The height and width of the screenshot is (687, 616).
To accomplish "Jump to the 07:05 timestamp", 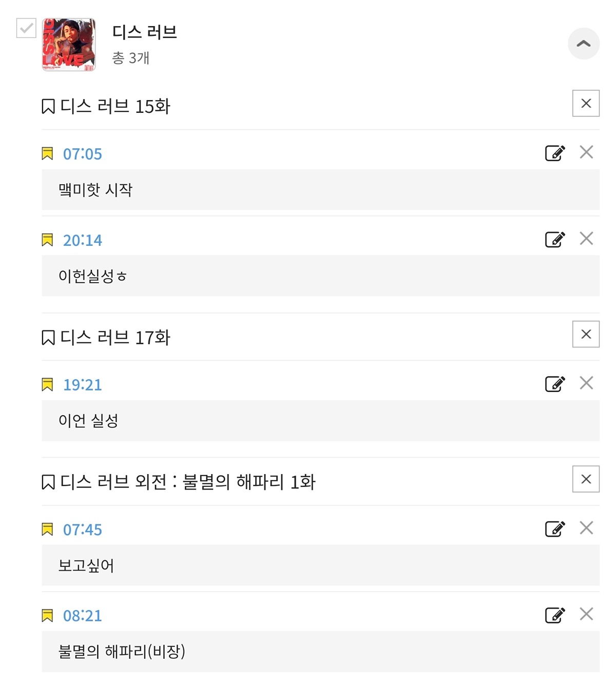I will coord(83,154).
